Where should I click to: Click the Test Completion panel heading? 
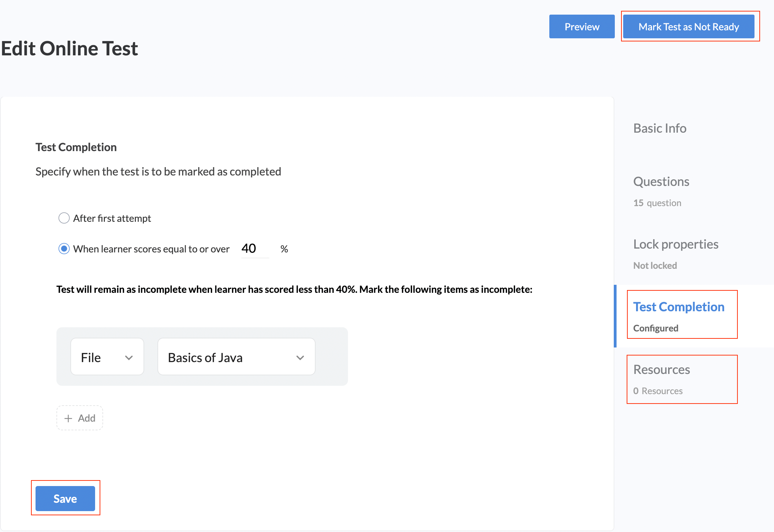tap(76, 147)
